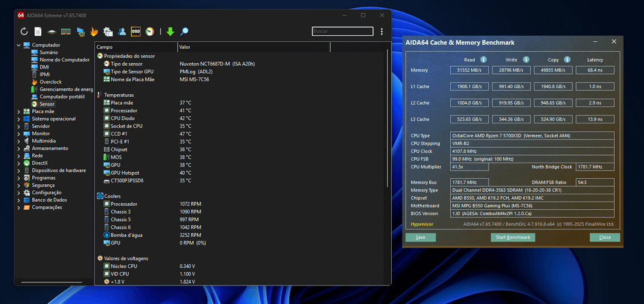The height and width of the screenshot is (304, 644).
Task: Select Segurança in the tree
Action: (x=43, y=185)
